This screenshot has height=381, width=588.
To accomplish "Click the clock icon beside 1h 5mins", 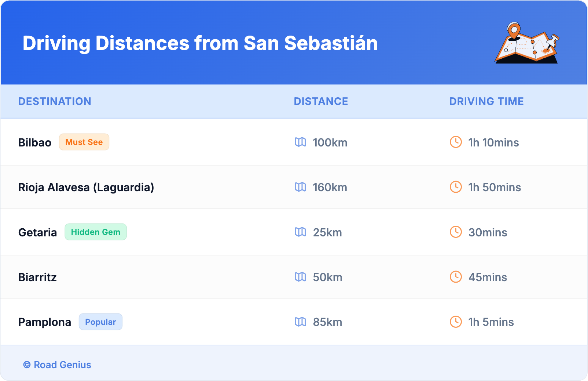I will [456, 322].
